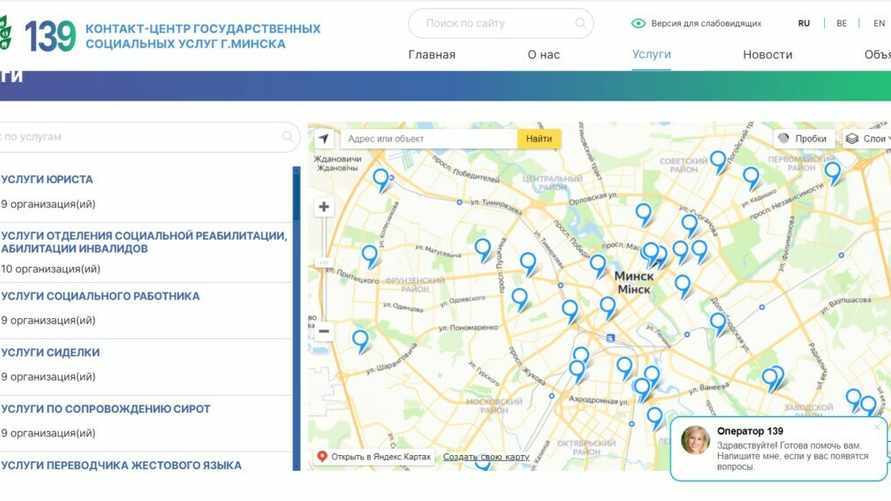Select УСЛУГИ ЮРИСТА in the list
This screenshot has width=891, height=501.
47,179
